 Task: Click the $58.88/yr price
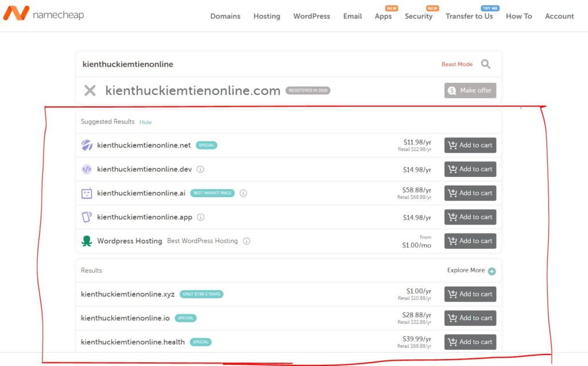tap(417, 190)
